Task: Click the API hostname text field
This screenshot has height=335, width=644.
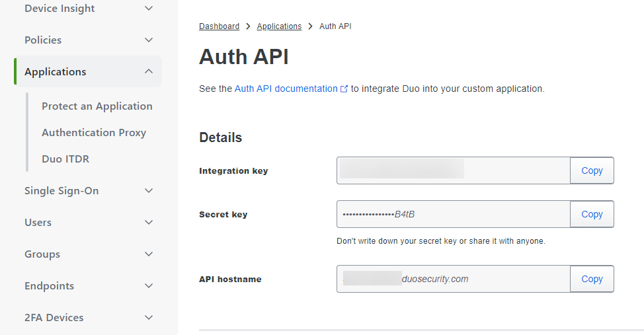Action: 453,279
